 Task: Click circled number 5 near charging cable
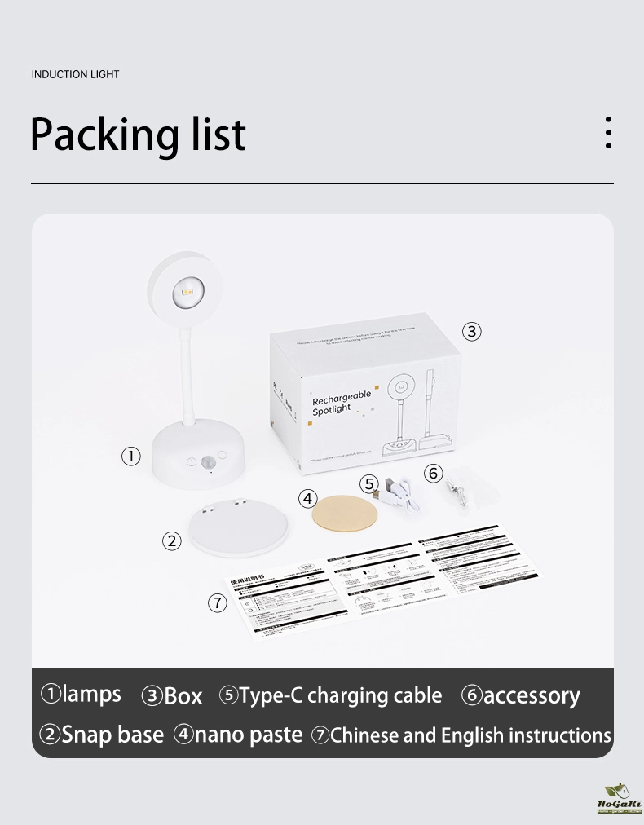371,483
